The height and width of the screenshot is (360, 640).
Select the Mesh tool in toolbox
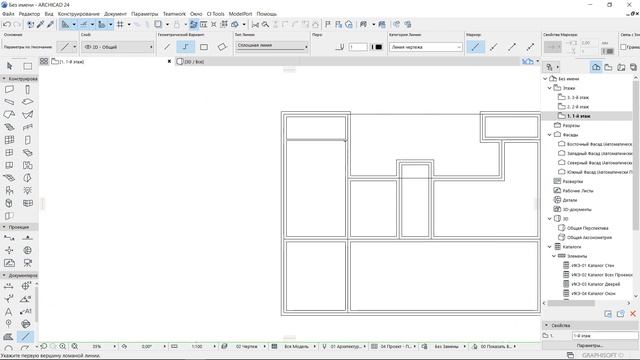click(x=9, y=178)
